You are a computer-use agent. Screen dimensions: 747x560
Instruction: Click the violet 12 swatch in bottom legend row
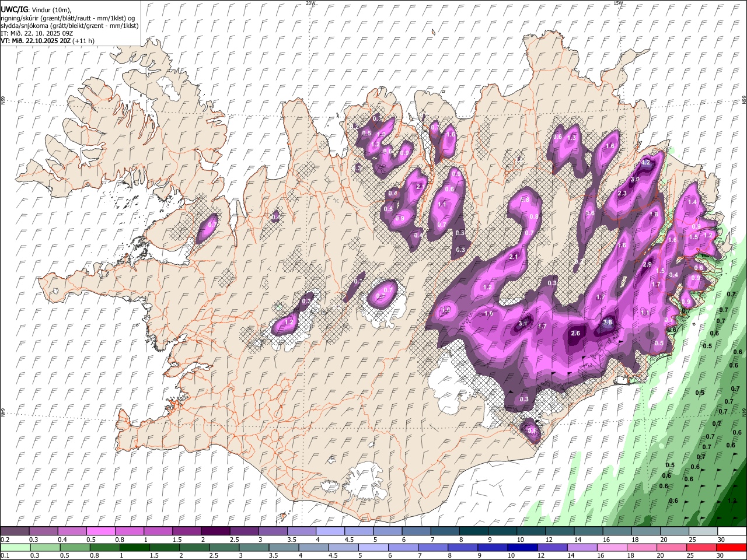tap(552, 547)
